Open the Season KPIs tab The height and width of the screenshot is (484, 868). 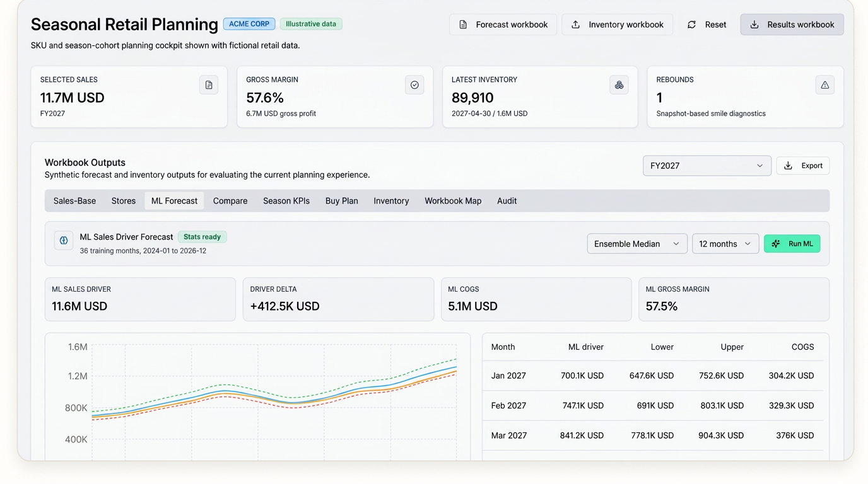pos(286,201)
